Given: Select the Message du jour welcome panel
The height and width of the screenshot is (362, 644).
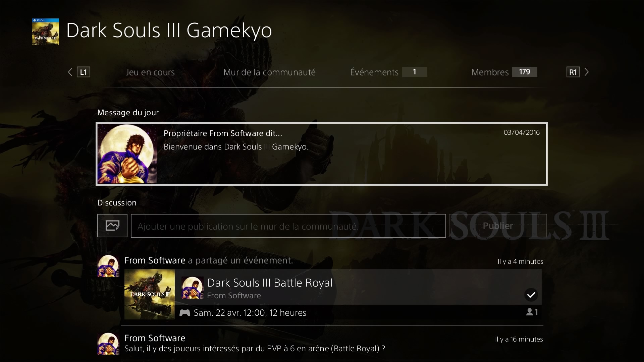Looking at the screenshot, I should (x=322, y=154).
